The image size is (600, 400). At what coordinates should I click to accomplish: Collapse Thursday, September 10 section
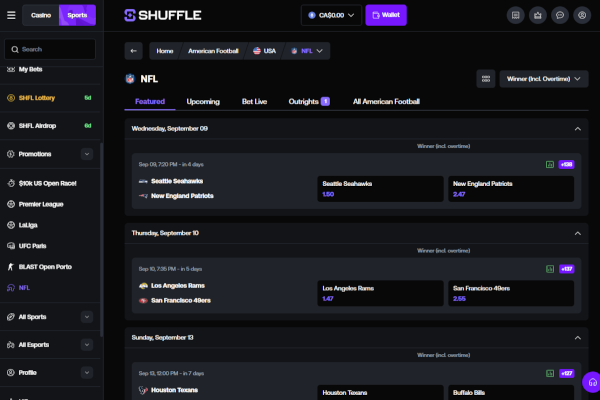pyautogui.click(x=578, y=233)
